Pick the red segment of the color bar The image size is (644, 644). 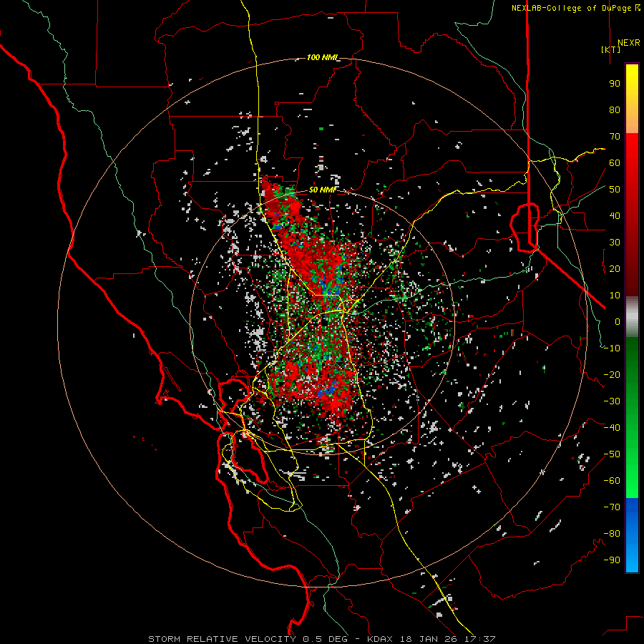[x=632, y=215]
